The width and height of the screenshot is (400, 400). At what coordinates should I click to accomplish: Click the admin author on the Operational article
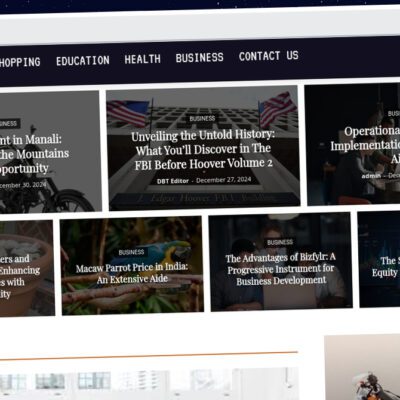pyautogui.click(x=371, y=176)
